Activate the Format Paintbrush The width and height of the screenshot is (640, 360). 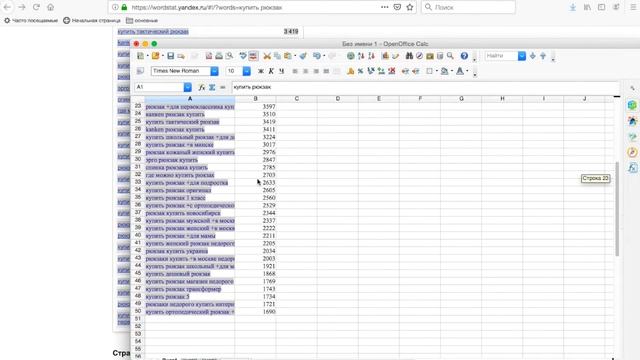click(x=303, y=56)
